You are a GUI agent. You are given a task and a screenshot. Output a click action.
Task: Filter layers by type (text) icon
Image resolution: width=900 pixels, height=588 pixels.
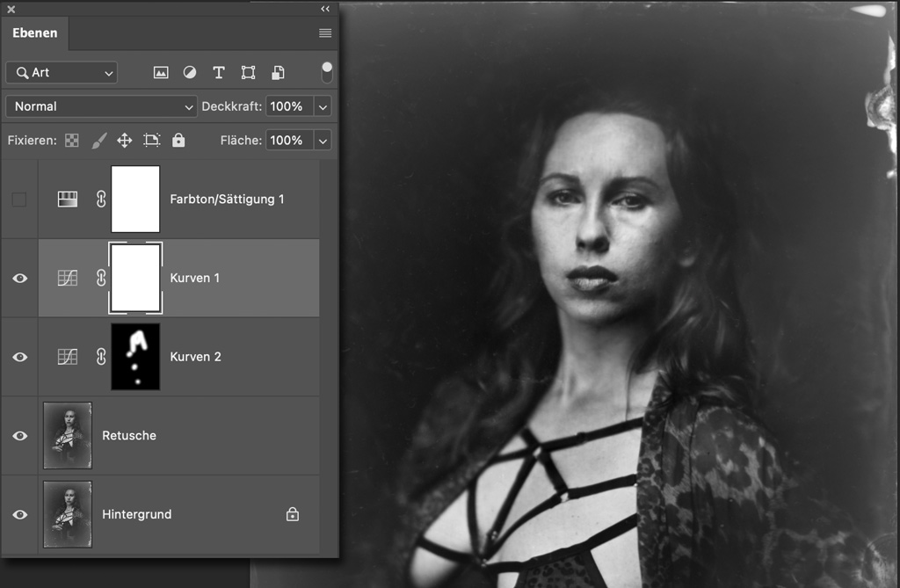[x=219, y=73]
